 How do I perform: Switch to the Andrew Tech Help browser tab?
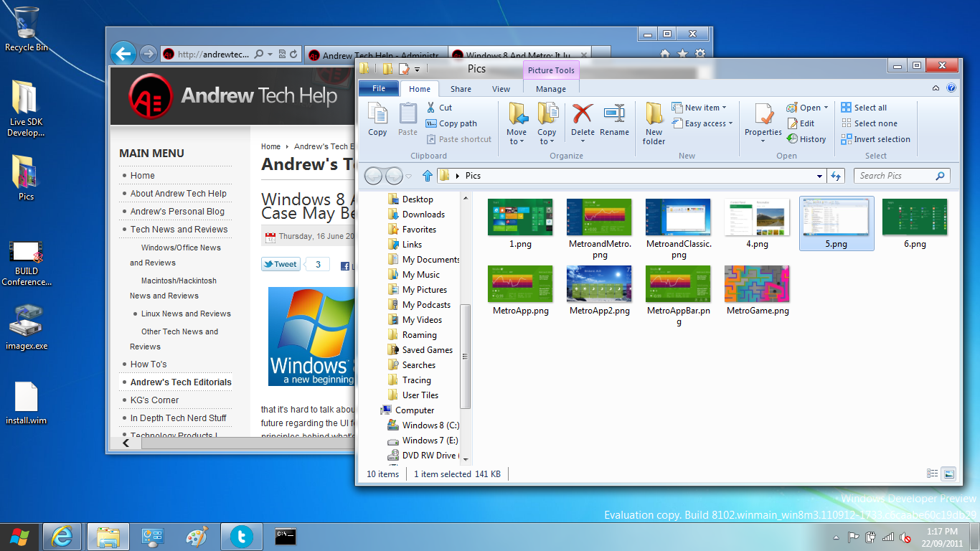tap(376, 55)
